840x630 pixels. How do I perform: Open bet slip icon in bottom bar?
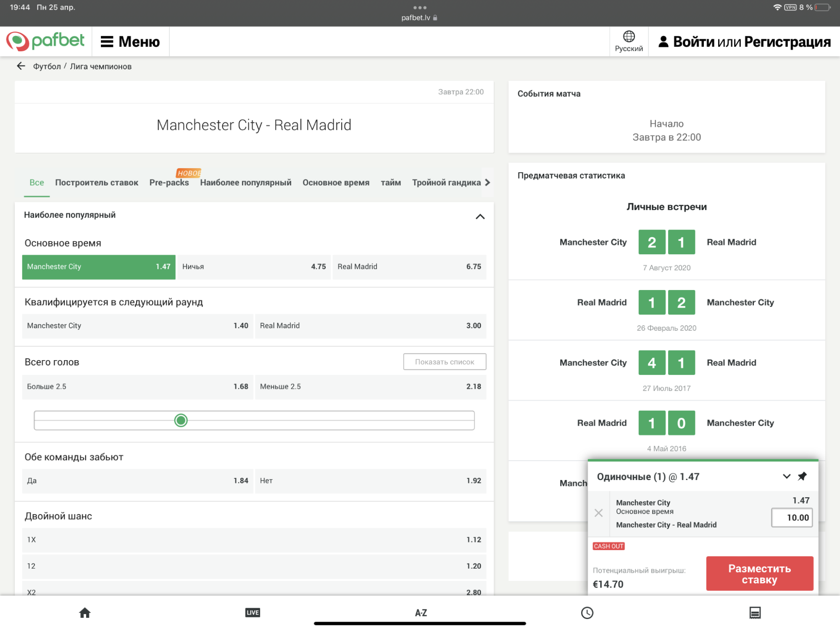click(755, 613)
